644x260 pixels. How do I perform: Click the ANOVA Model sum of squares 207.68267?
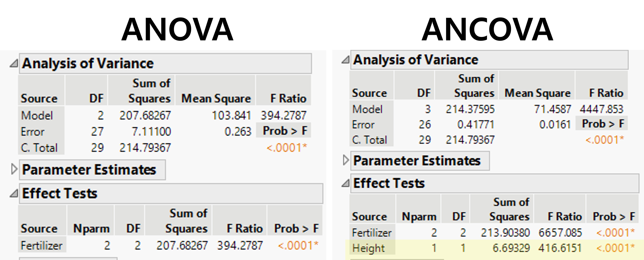tap(145, 116)
